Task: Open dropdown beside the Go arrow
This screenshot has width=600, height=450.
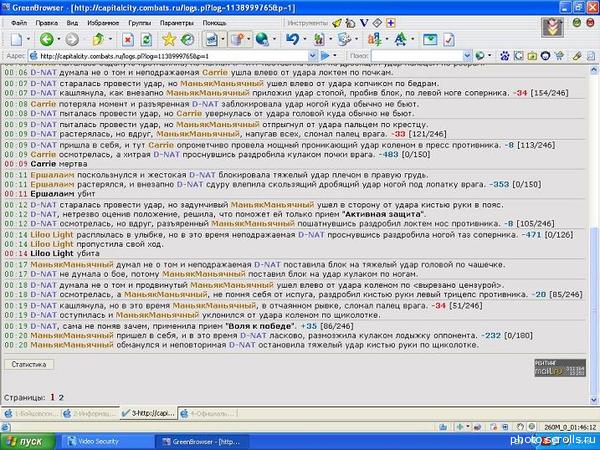Action: pos(335,56)
